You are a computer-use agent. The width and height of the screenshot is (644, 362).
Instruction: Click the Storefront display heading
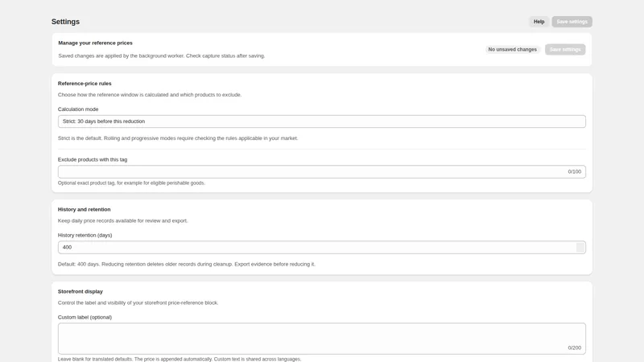[x=80, y=291]
